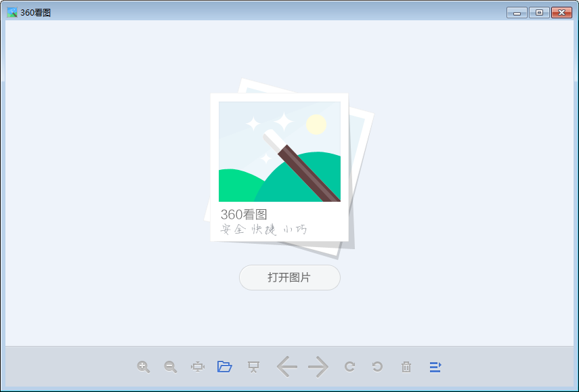Open the blue folder icon in toolbar
Screen dimensions: 579x392
(x=225, y=366)
